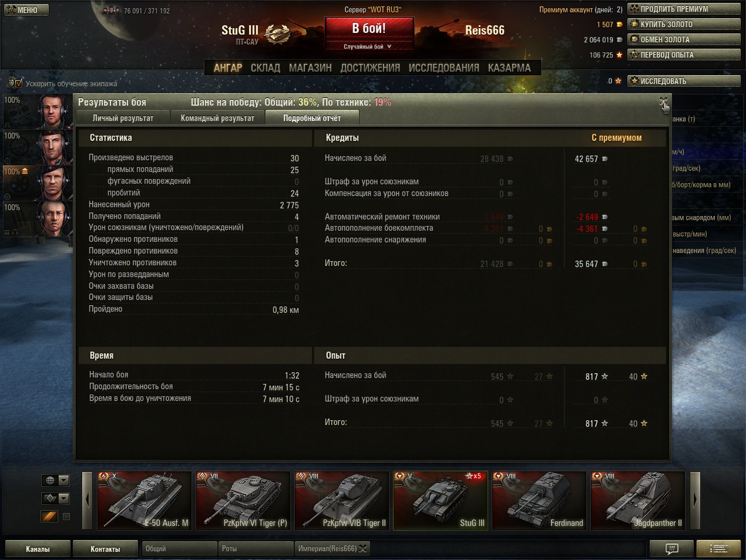Open the nation filter globe dropdown

pos(56,480)
